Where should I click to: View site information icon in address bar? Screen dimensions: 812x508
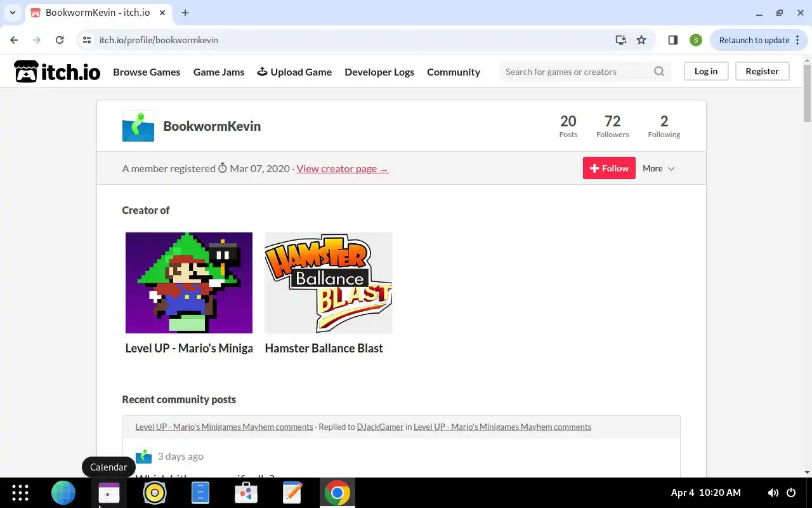[x=87, y=40]
